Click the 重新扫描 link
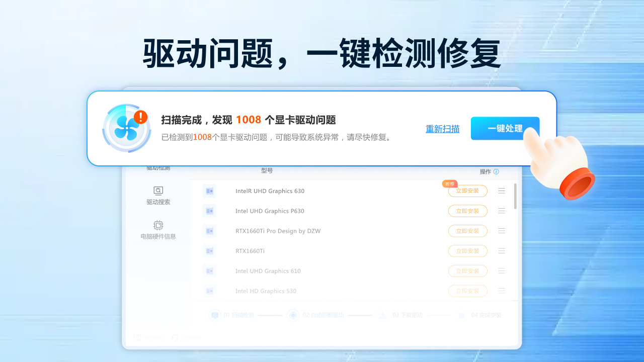644x362 pixels. 443,129
